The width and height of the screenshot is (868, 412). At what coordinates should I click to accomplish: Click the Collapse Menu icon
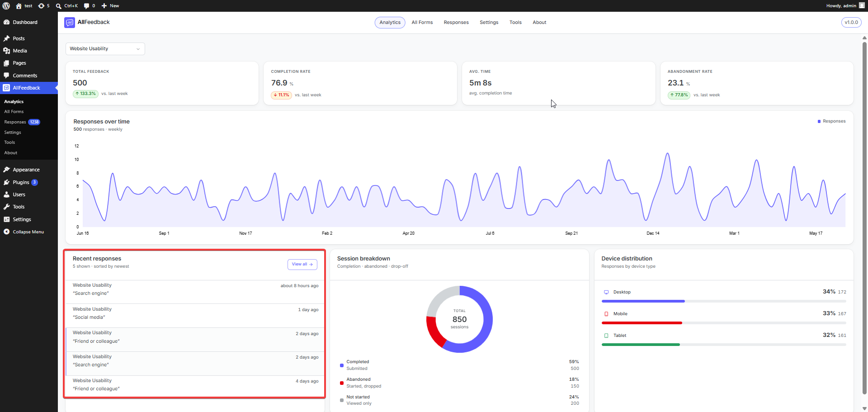click(x=6, y=232)
